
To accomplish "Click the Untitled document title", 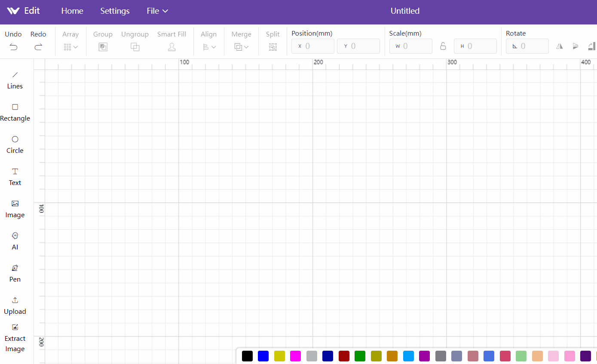I will click(x=405, y=11).
